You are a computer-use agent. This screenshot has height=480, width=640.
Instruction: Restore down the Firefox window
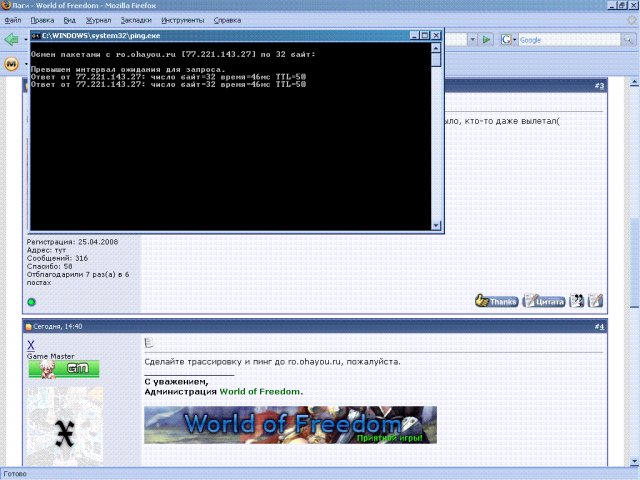point(622,5)
